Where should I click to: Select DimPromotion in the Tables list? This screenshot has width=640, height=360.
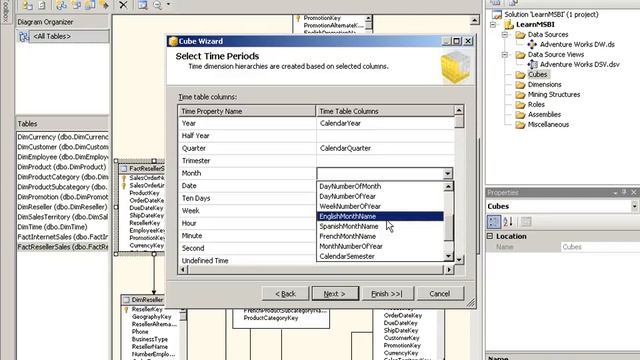coord(63,197)
